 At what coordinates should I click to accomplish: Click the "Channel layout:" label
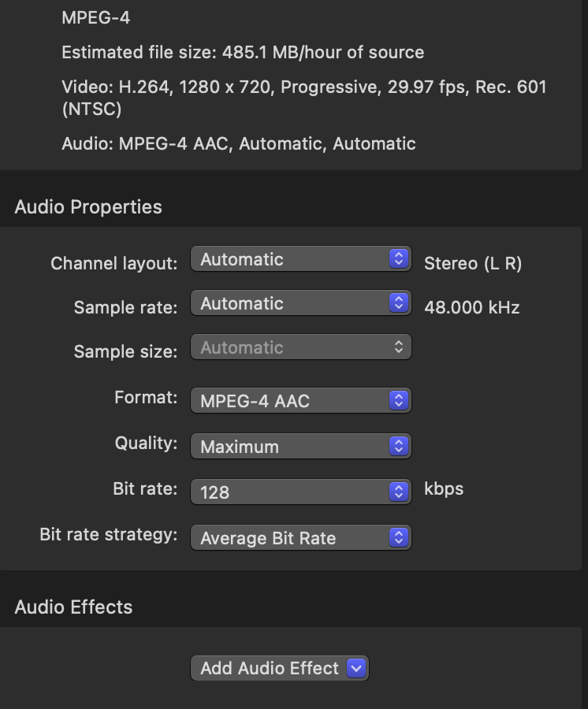tap(114, 263)
